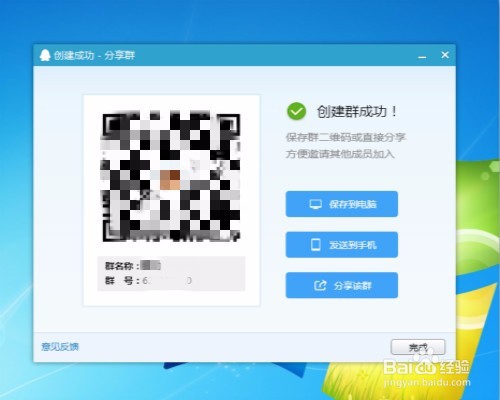
Task: Click the 创建群成功! heading
Action: point(357,111)
